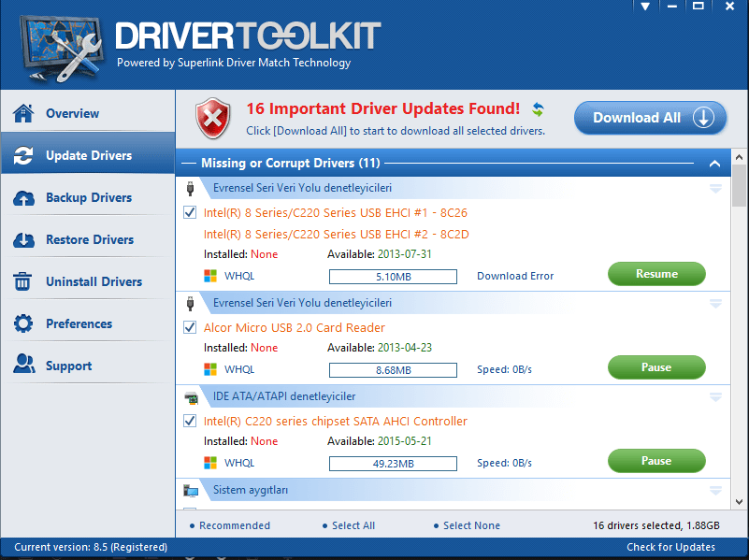This screenshot has width=749, height=560.
Task: Collapse the Missing or Corrupt Drivers section
Action: (714, 164)
